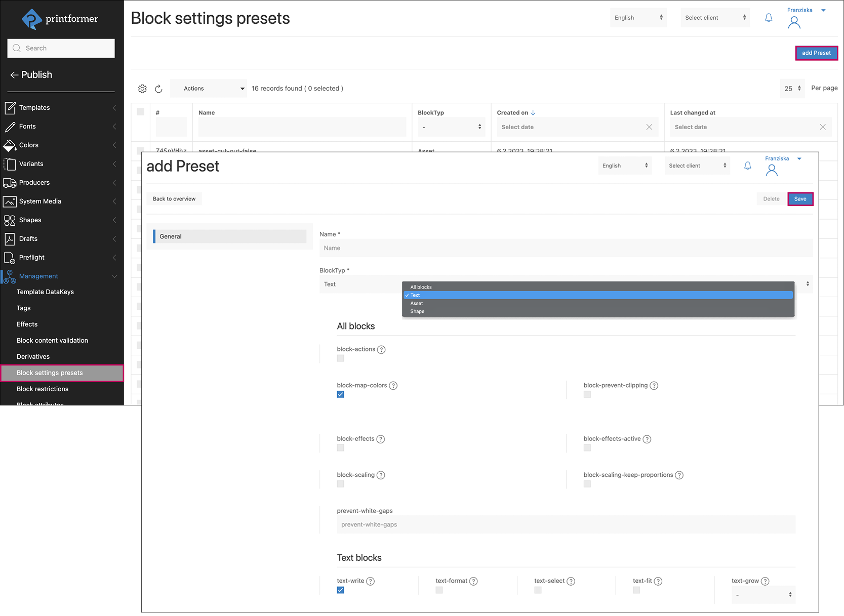
Task: Click the table settings gear icon
Action: (142, 89)
